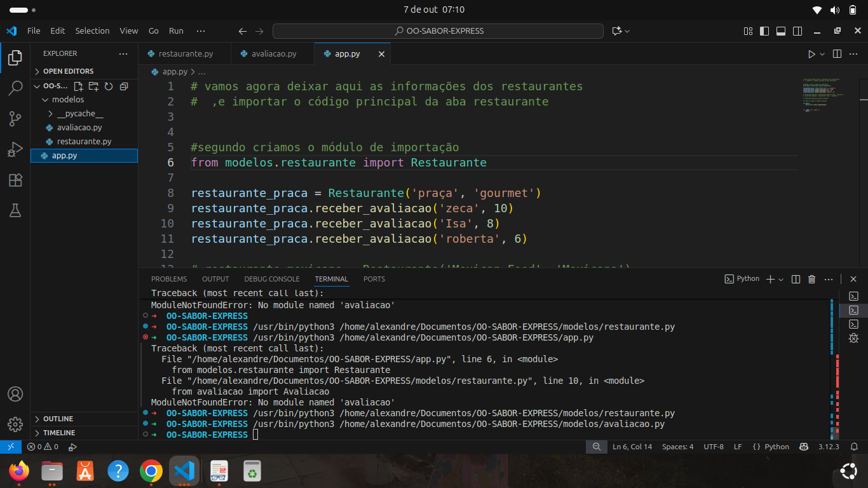The height and width of the screenshot is (488, 868).
Task: Click the Run Python File play button
Action: (811, 54)
